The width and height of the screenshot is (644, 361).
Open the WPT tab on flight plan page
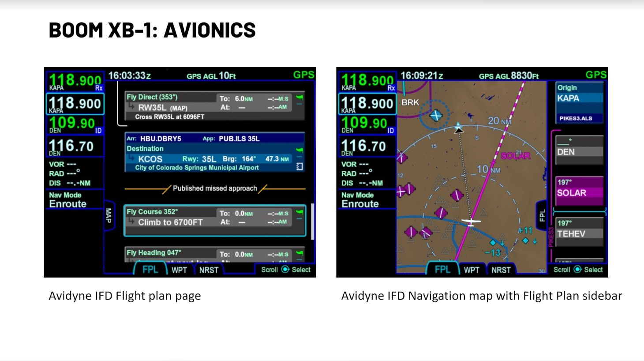(179, 270)
